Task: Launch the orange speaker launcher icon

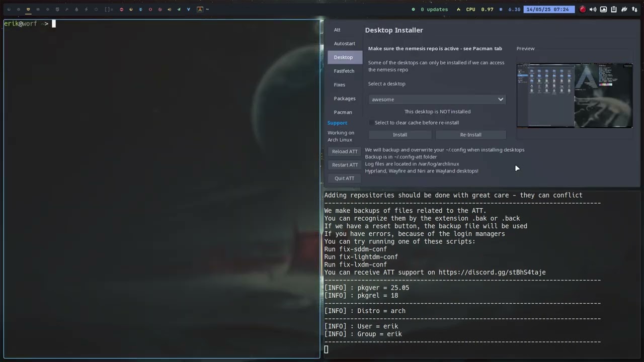Action: coord(169,9)
